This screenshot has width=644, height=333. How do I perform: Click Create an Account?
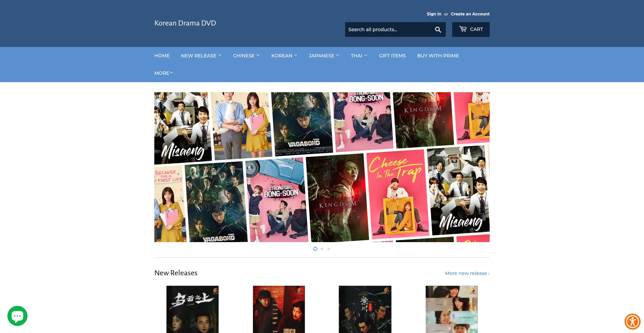click(x=470, y=14)
